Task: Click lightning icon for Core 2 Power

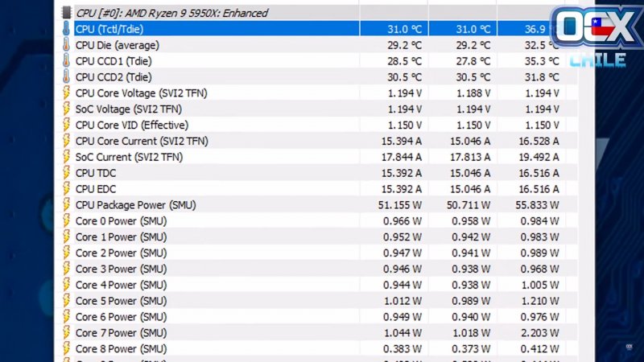Action: point(66,253)
